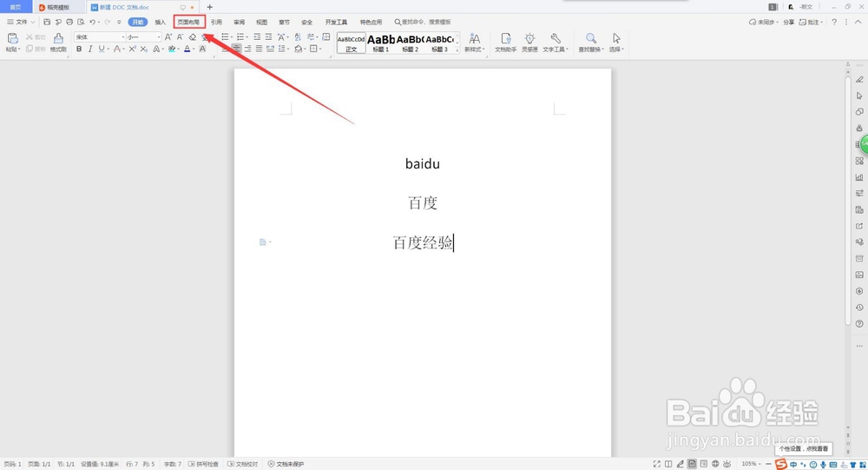Open the font name combo box (宋体)
Image resolution: width=868 pixels, height=470 pixels.
tap(100, 37)
